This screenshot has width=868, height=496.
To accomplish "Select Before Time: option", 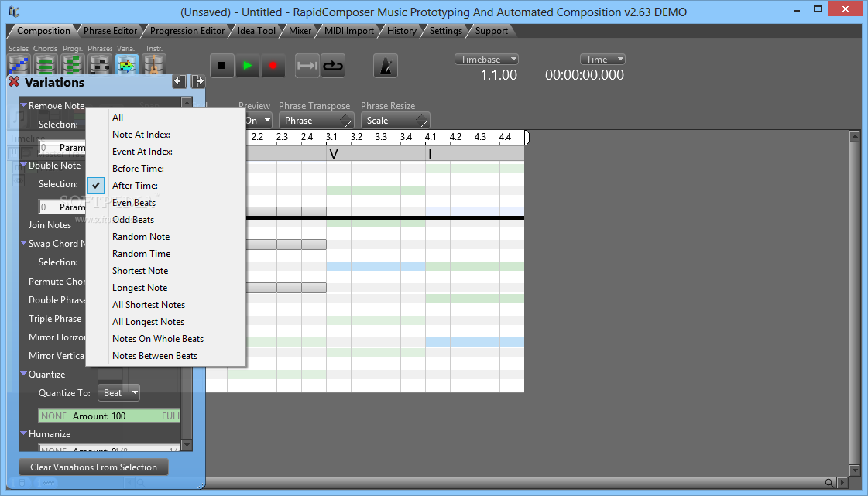I will pyautogui.click(x=139, y=169).
